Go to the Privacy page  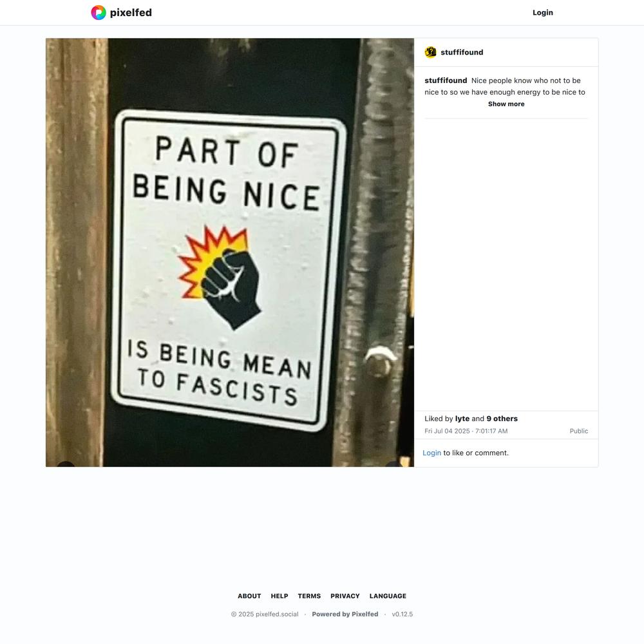coord(345,596)
